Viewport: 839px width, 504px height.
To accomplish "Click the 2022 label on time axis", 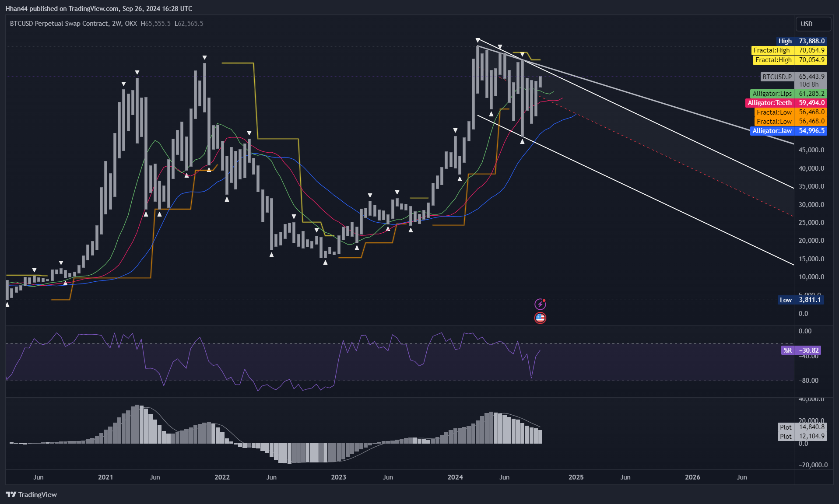I will coord(222,477).
